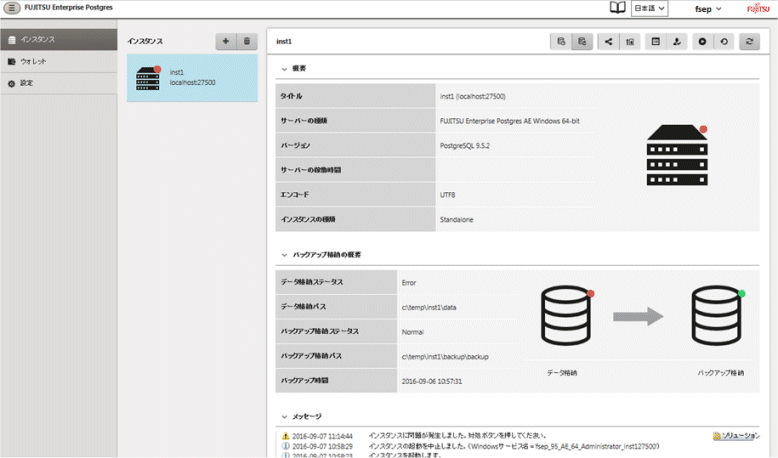
Task: Click the Standalone instance type value
Action: [456, 220]
